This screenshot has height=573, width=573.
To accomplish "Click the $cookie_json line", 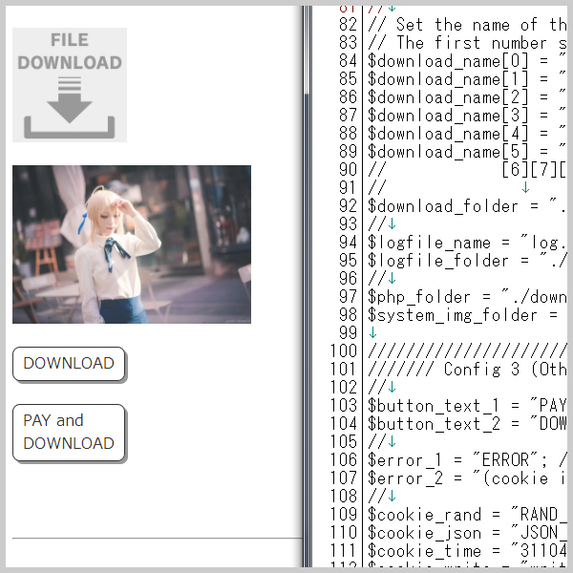I will point(467,533).
